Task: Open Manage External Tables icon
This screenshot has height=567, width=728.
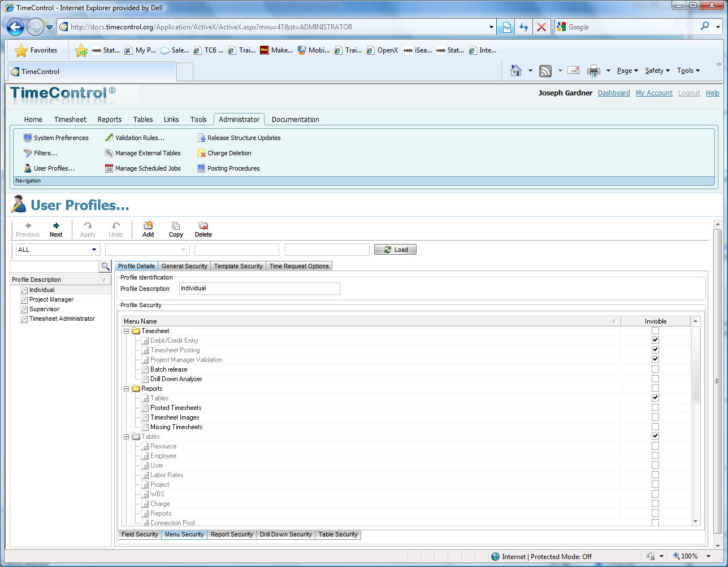Action: [109, 153]
